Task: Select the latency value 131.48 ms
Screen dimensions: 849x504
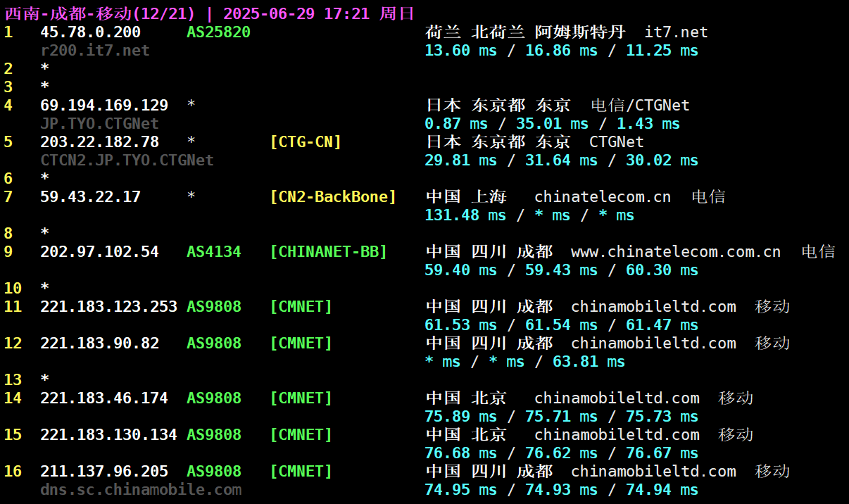Action: tap(465, 215)
